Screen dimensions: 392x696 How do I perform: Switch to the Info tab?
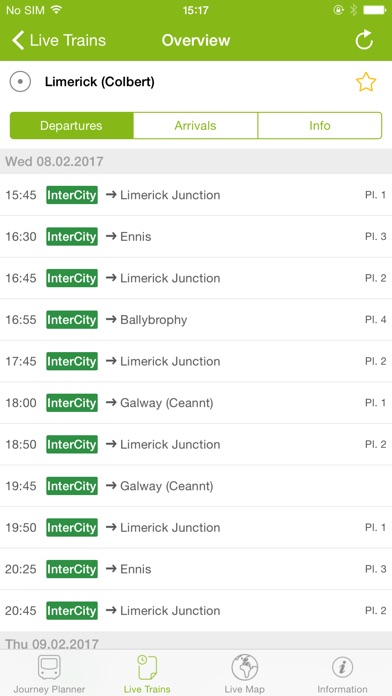click(320, 126)
